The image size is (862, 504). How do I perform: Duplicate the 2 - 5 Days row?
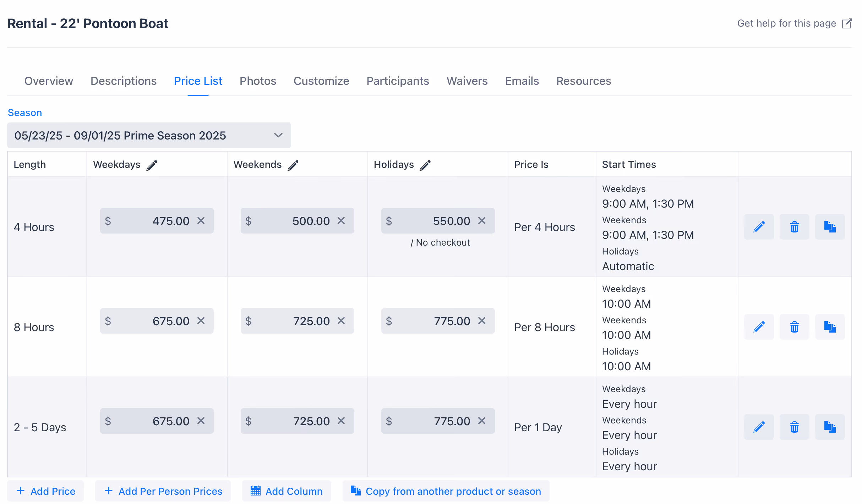[830, 427]
